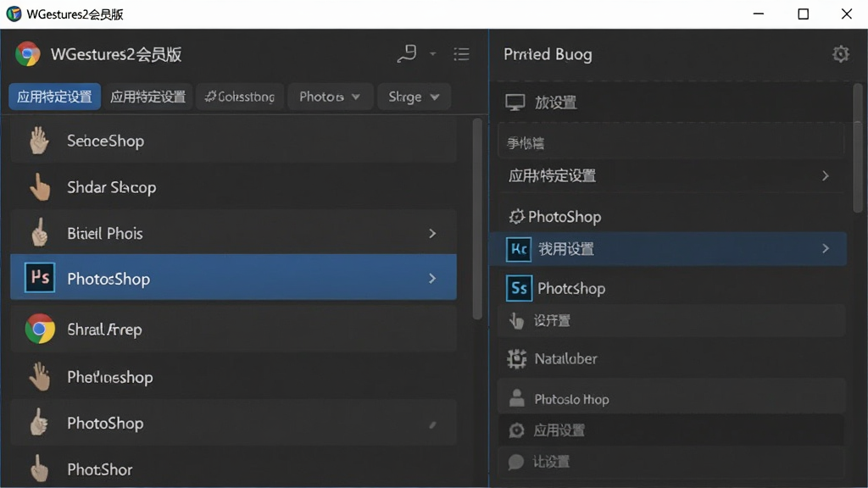Click the cog icon beside Natailuber
Screen dimensions: 868x488
pos(516,358)
